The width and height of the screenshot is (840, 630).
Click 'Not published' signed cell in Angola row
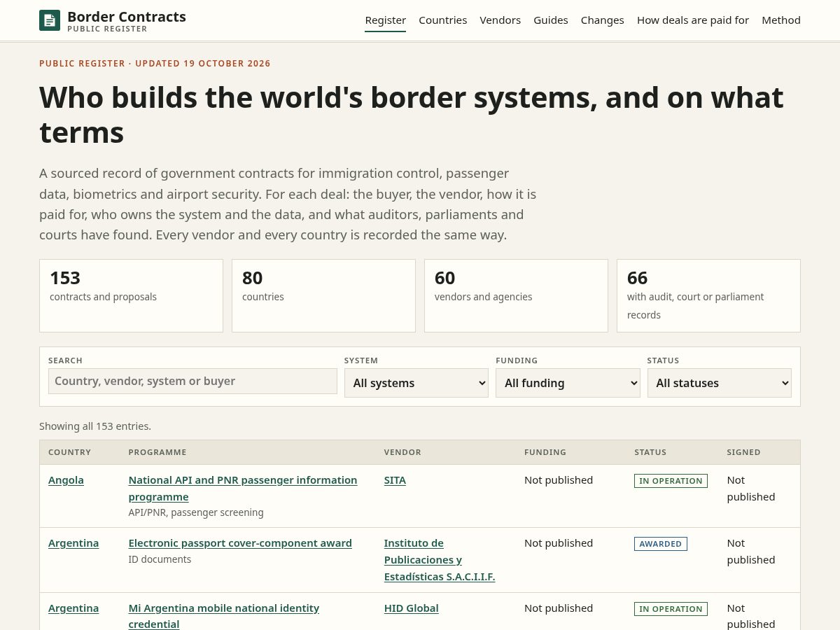(x=751, y=489)
